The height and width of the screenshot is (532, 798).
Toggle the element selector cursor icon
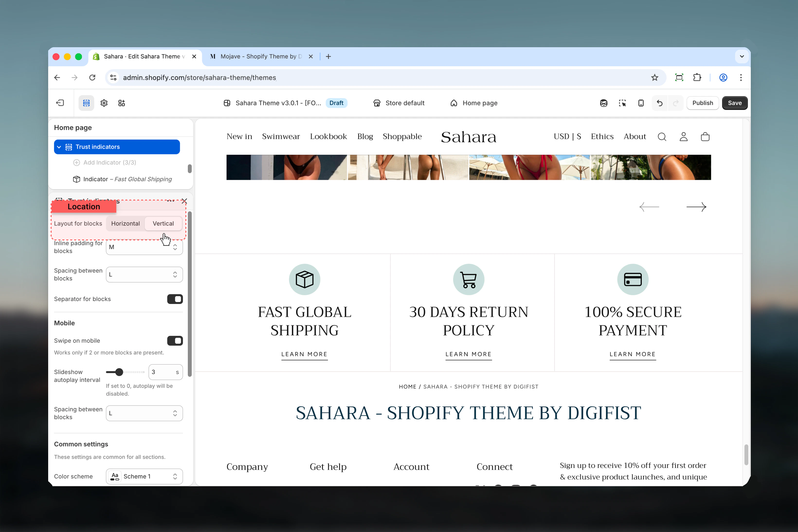click(x=622, y=103)
